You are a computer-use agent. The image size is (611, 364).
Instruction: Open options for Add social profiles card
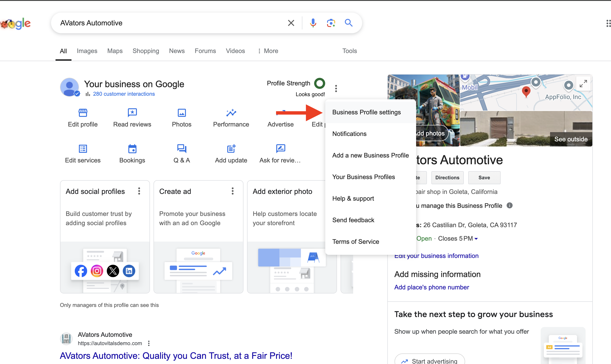pyautogui.click(x=139, y=191)
